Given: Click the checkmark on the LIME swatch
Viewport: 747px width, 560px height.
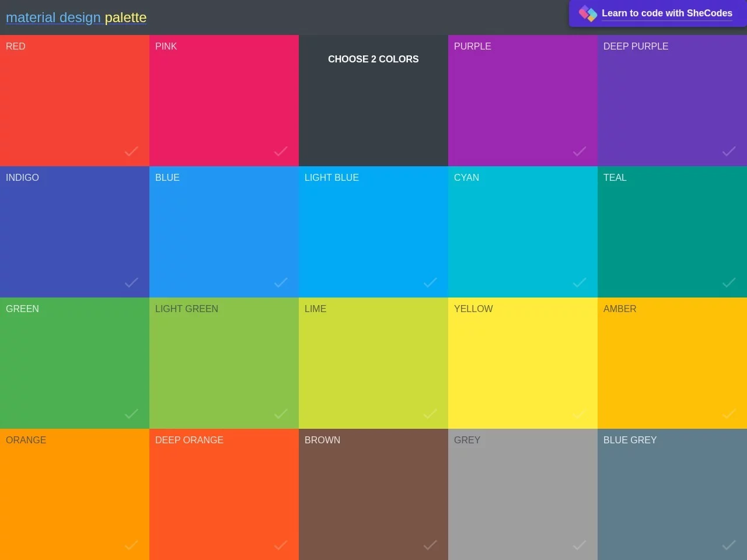Looking at the screenshot, I should tap(430, 415).
